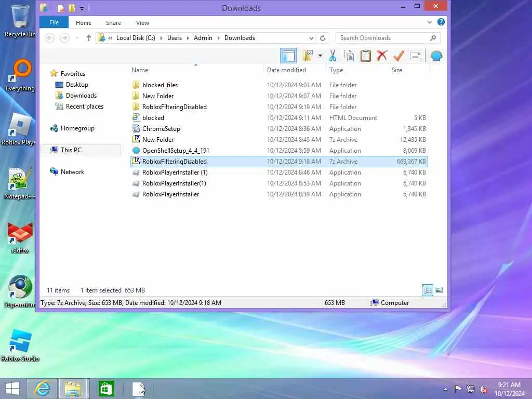Screen dimensions: 532x399
Task: Select Recent places in navigation pane
Action: tap(85, 107)
